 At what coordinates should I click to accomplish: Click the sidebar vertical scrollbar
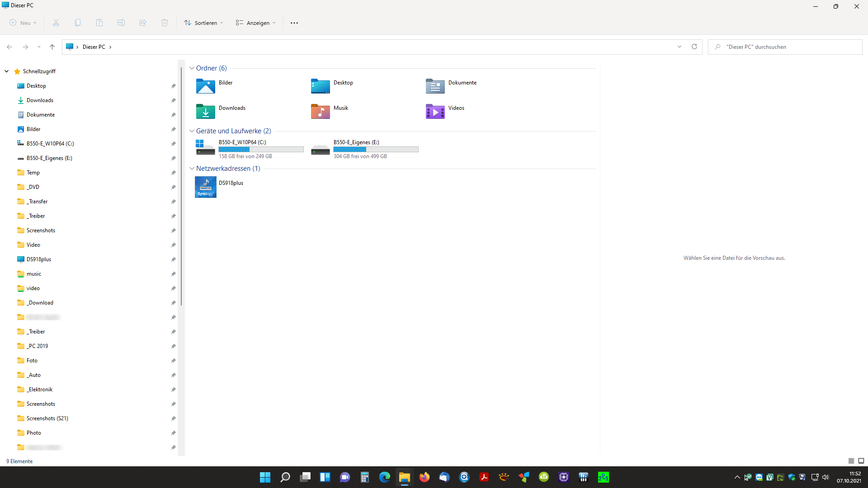[x=181, y=186]
